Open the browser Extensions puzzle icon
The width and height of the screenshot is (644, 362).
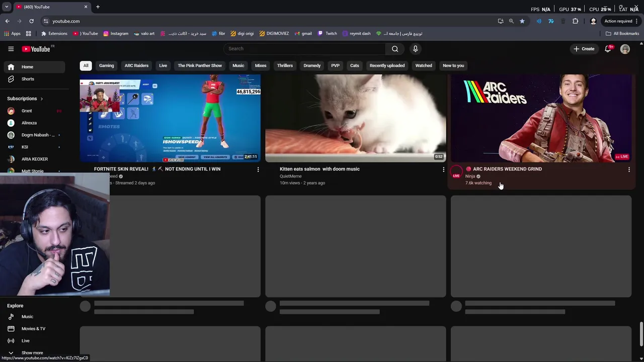576,21
